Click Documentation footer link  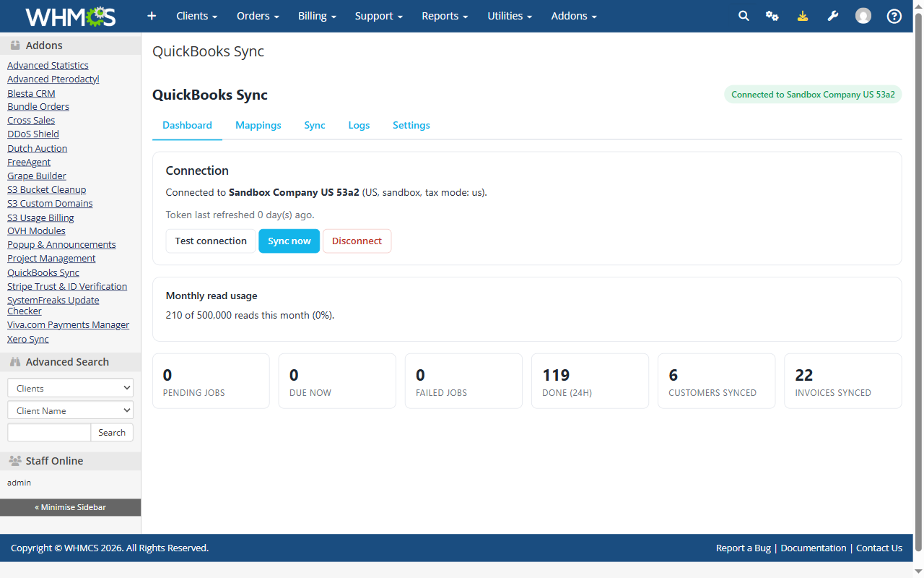click(814, 548)
